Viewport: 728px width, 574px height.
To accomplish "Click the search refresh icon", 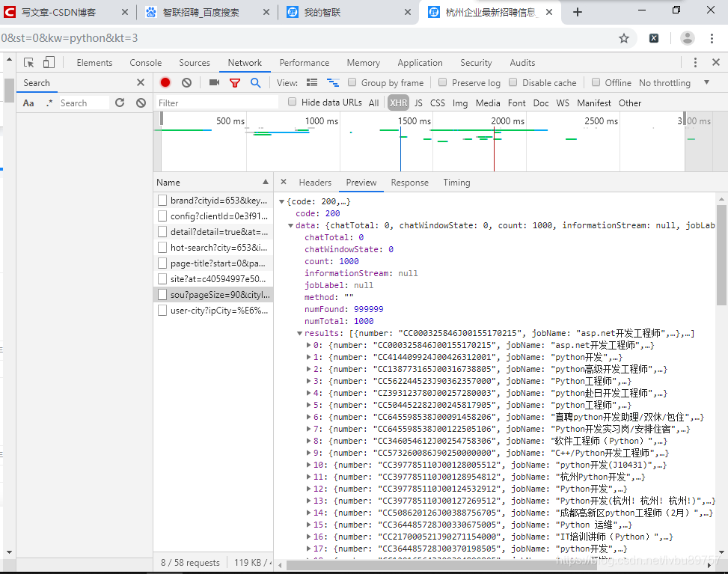I will coord(120,103).
